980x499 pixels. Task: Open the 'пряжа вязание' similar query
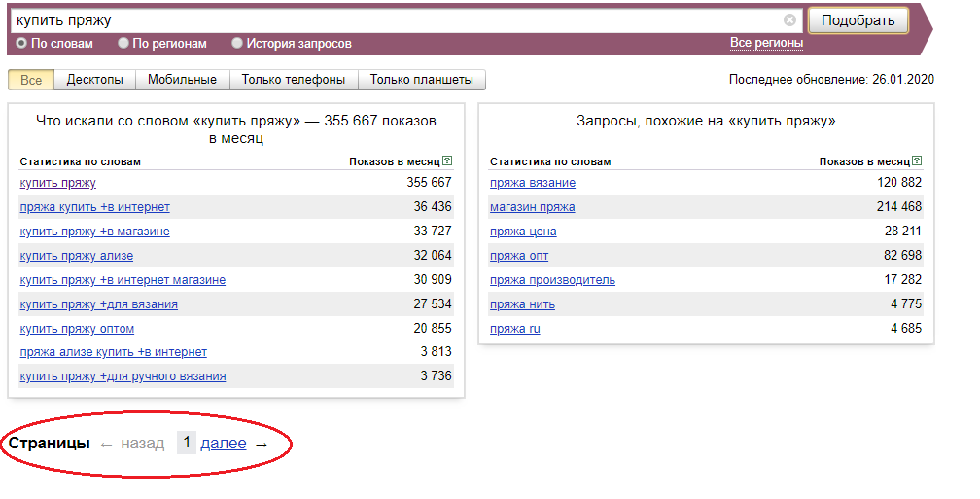tap(533, 183)
